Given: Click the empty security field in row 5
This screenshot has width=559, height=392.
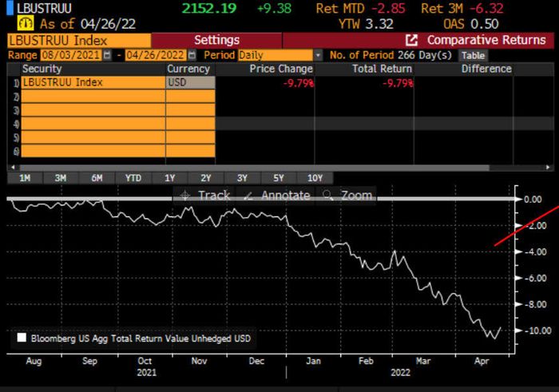Looking at the screenshot, I should pyautogui.click(x=93, y=137).
